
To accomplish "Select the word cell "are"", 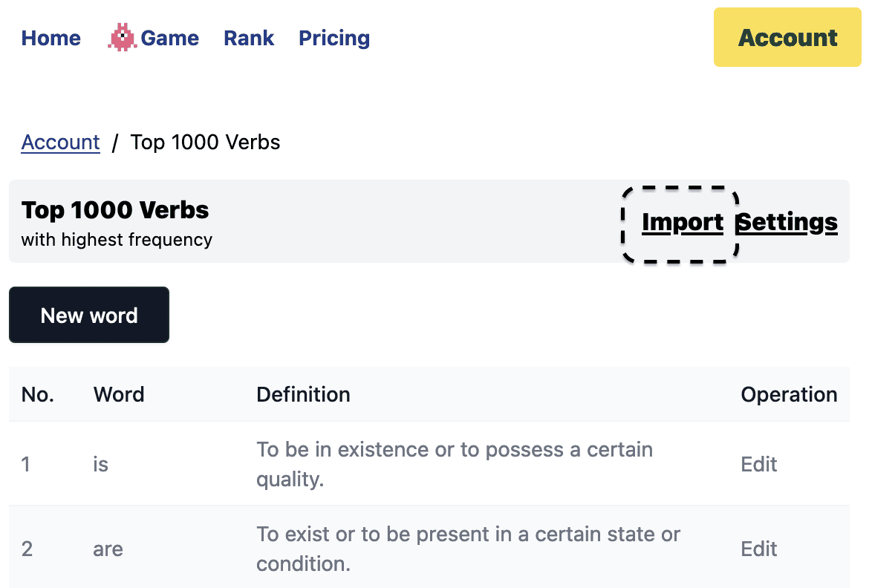I will (x=108, y=549).
